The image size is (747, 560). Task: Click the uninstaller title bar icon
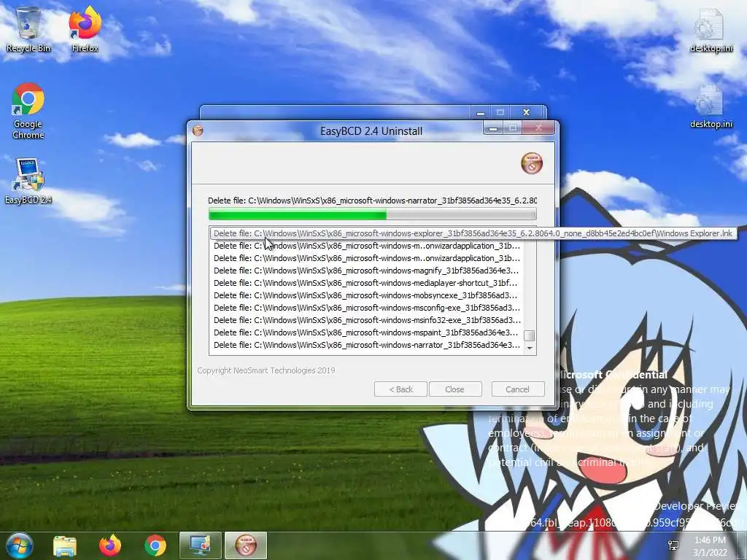(x=198, y=131)
